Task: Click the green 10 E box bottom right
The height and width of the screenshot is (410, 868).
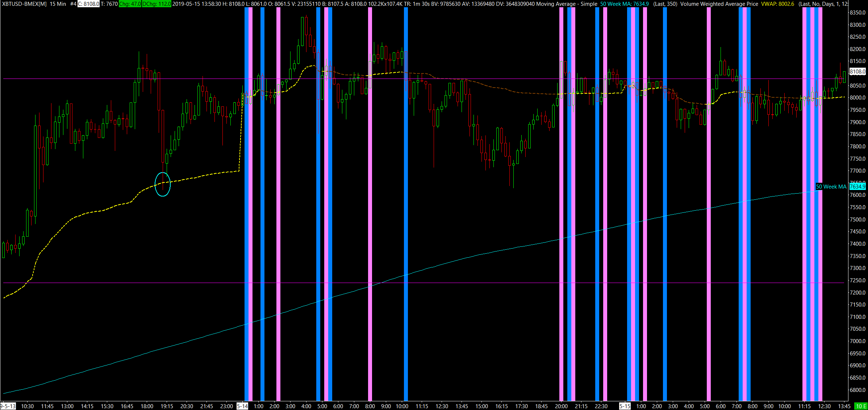Action: (x=861, y=406)
